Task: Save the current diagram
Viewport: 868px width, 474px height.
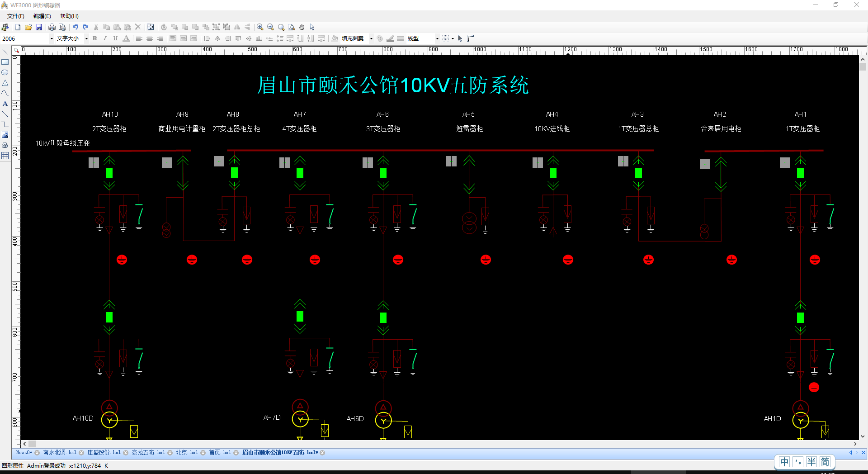Action: 39,27
